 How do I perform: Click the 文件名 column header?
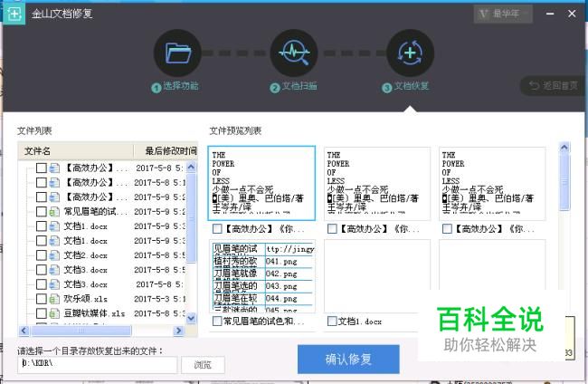(75, 151)
